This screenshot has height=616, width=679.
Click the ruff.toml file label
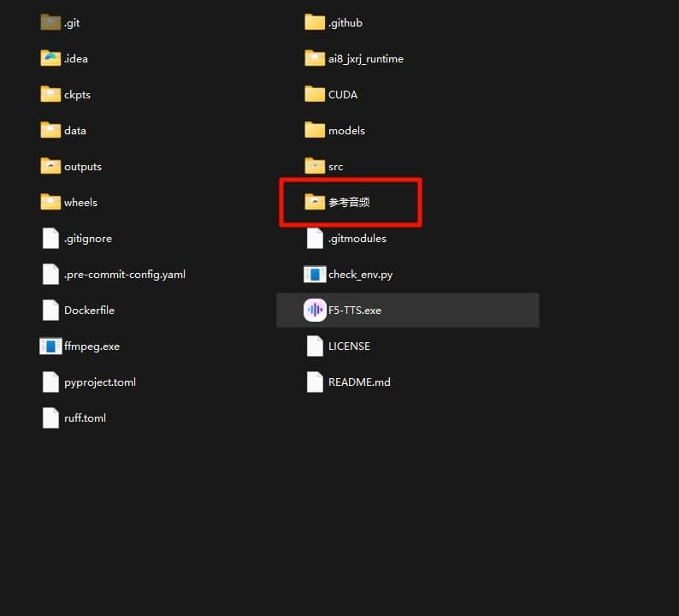(x=85, y=418)
